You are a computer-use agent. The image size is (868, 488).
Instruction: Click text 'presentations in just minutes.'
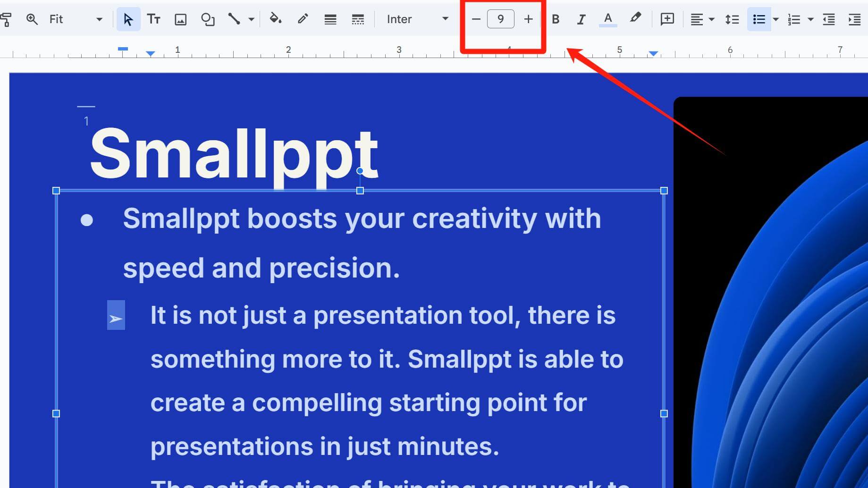[325, 446]
